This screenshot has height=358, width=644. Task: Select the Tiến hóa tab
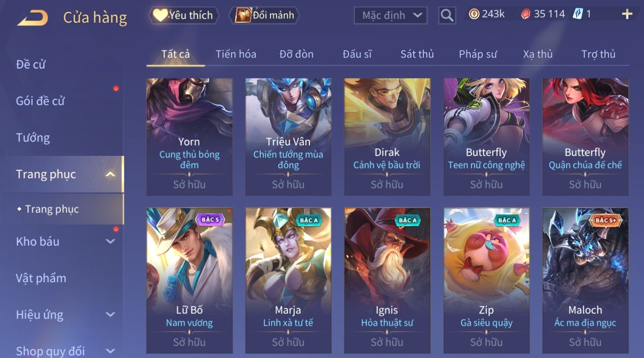236,54
